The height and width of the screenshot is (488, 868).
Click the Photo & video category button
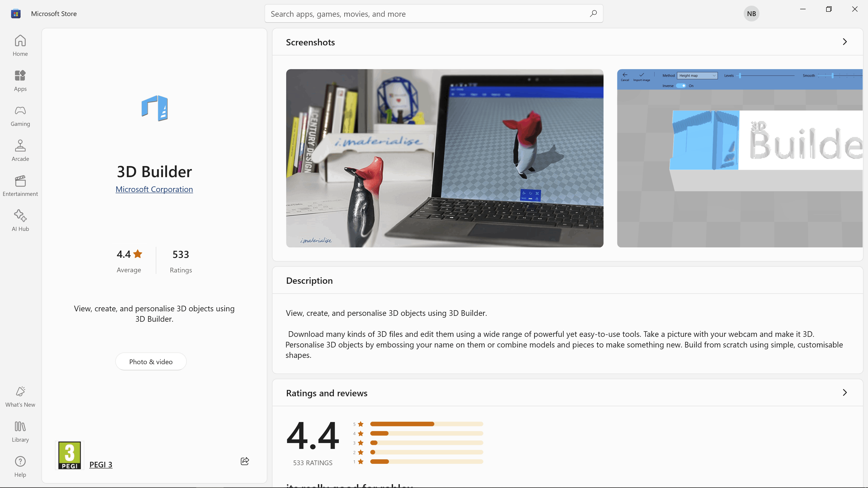tap(151, 362)
